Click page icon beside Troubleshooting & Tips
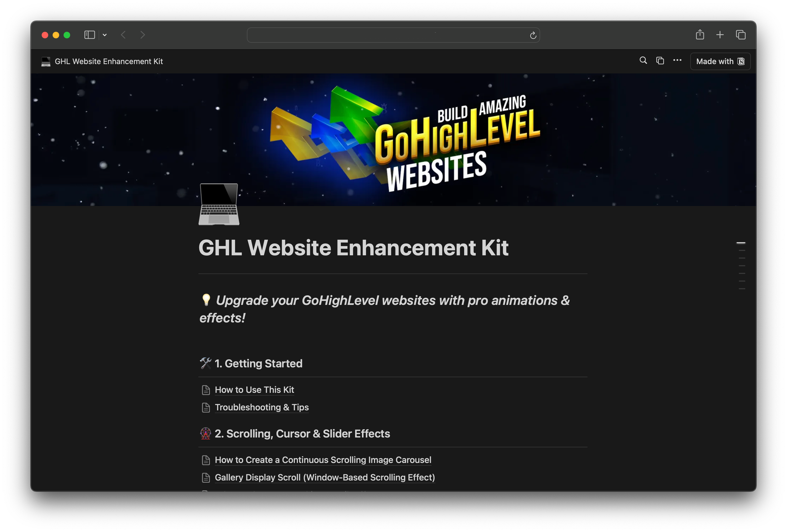Viewport: 787px width, 532px height. click(x=206, y=408)
